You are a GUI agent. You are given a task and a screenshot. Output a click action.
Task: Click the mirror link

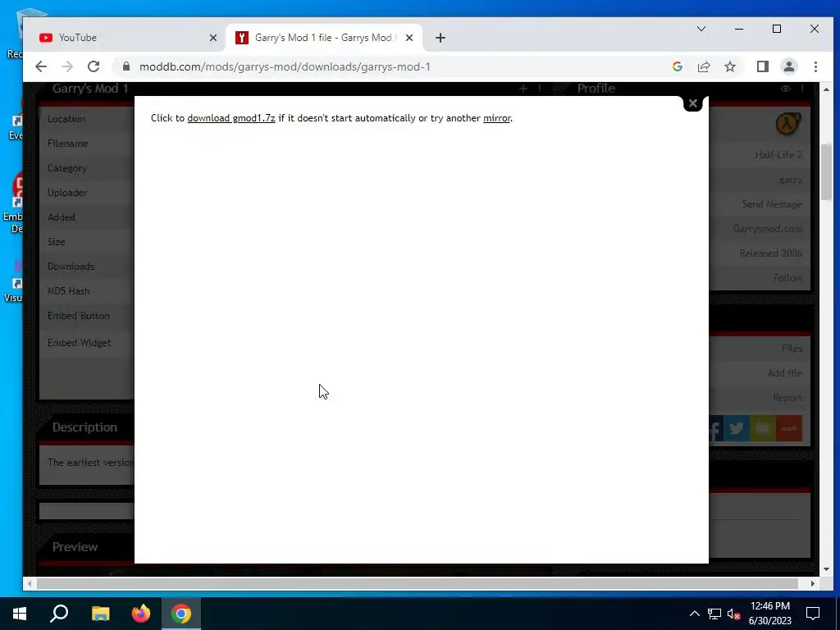[496, 118]
